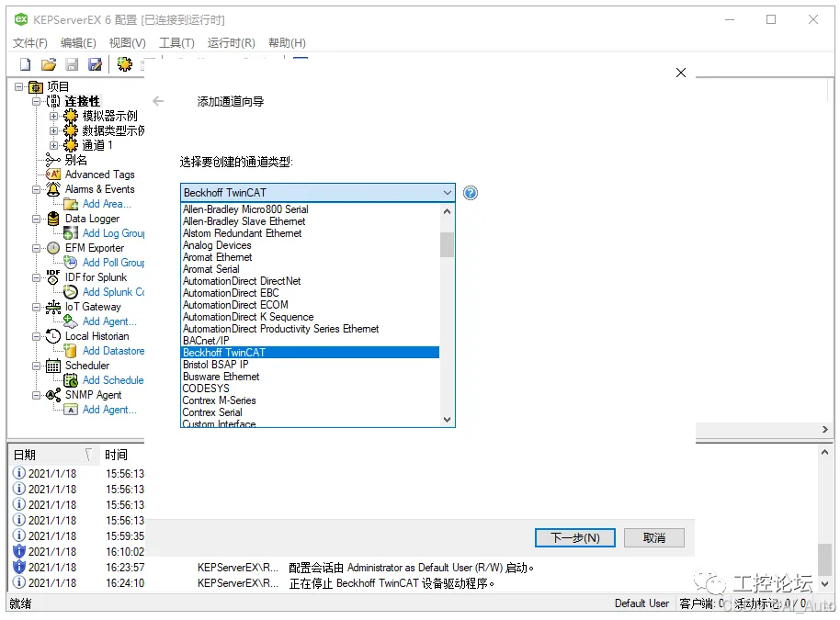
Task: Click the New Channel gear toolbar icon
Action: (125, 65)
